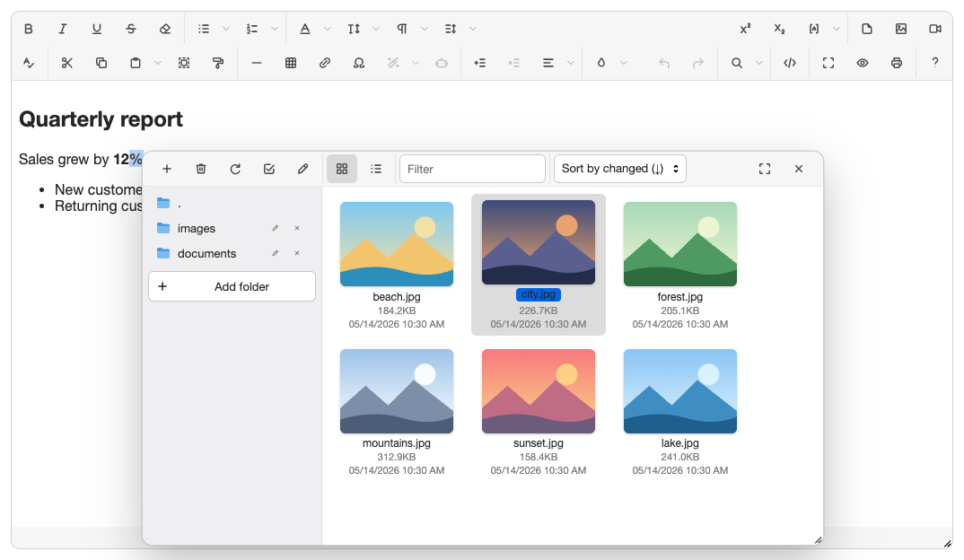Open the paragraph format tool
The image size is (964, 560).
click(401, 29)
